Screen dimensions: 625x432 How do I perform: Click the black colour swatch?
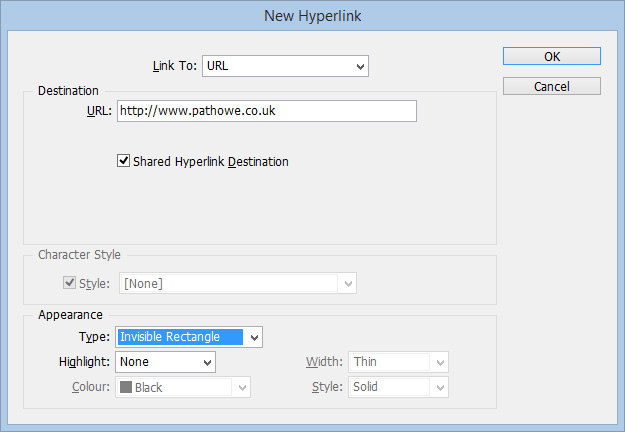pos(126,387)
